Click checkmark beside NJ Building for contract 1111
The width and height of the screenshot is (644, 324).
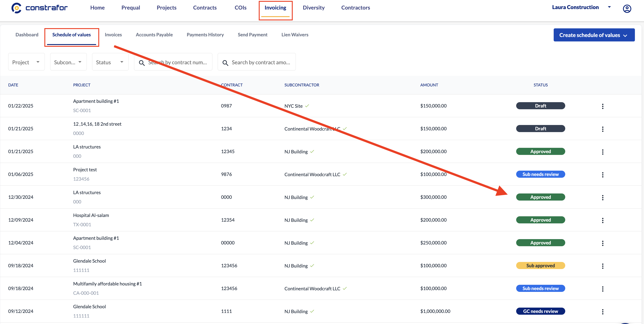pos(312,311)
